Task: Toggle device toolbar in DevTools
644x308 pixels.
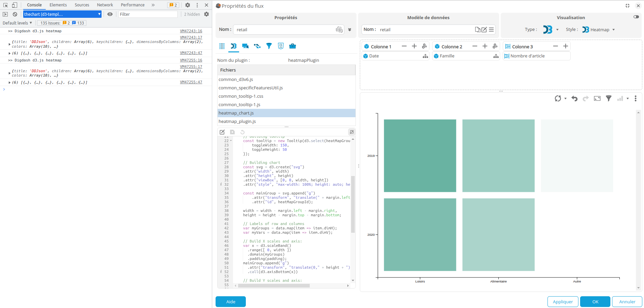Action: click(14, 5)
